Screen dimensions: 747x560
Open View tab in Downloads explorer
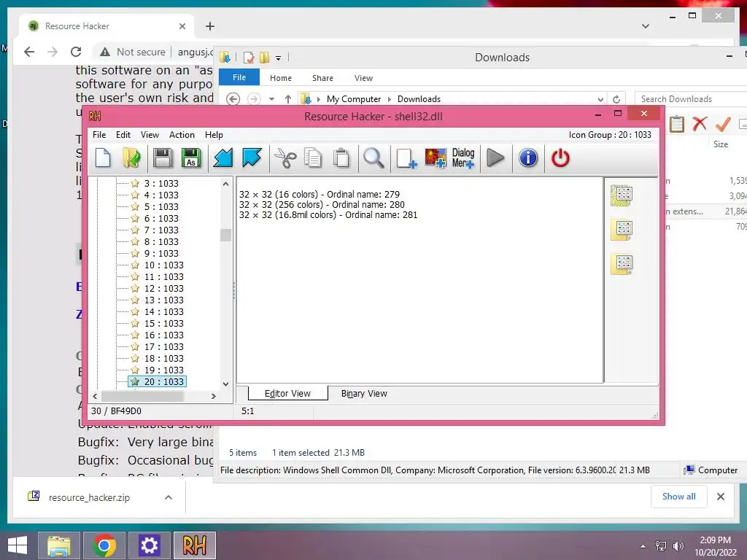pos(363,78)
